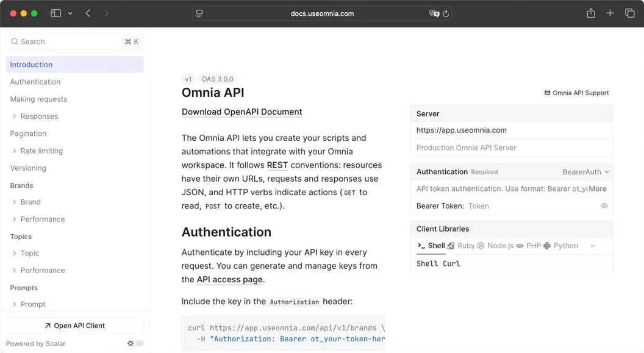Screen dimensions: 644x353
Task: Toggle the dark mode switch
Action: click(135, 344)
